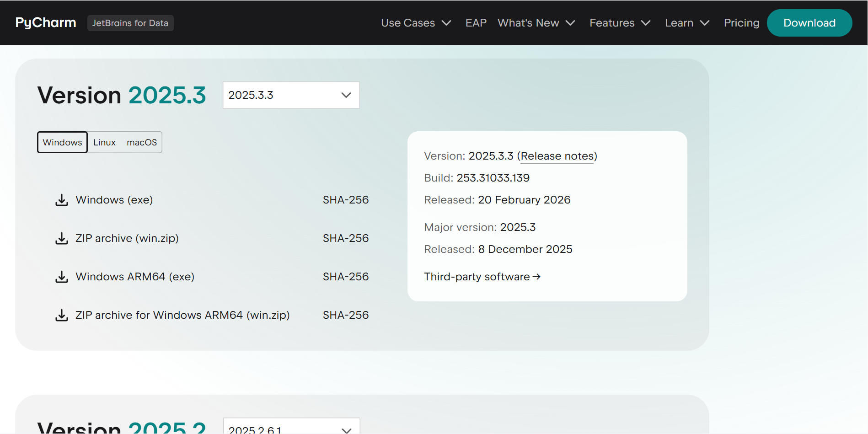Image resolution: width=868 pixels, height=434 pixels.
Task: View SHA-256 for ZIP archive Windows ARM64
Action: coord(346,315)
